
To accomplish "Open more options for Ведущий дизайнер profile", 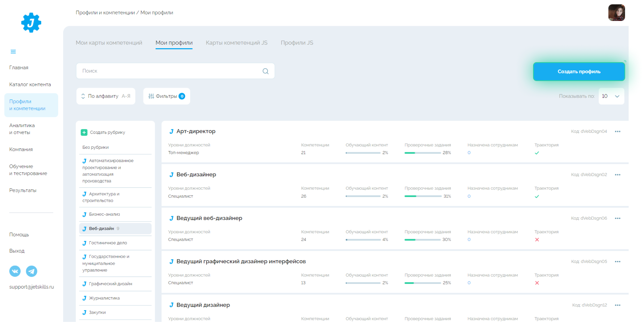I will (x=617, y=305).
